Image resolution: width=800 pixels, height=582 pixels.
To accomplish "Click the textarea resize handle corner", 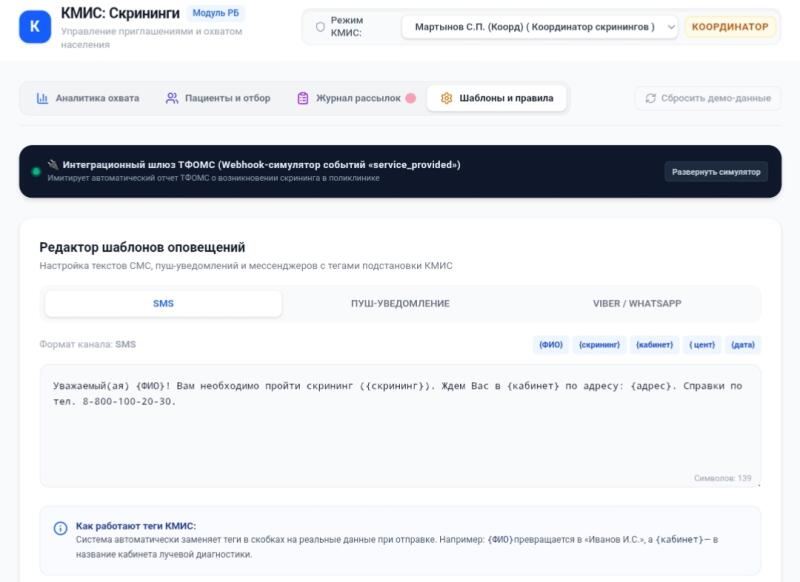I will tap(758, 485).
